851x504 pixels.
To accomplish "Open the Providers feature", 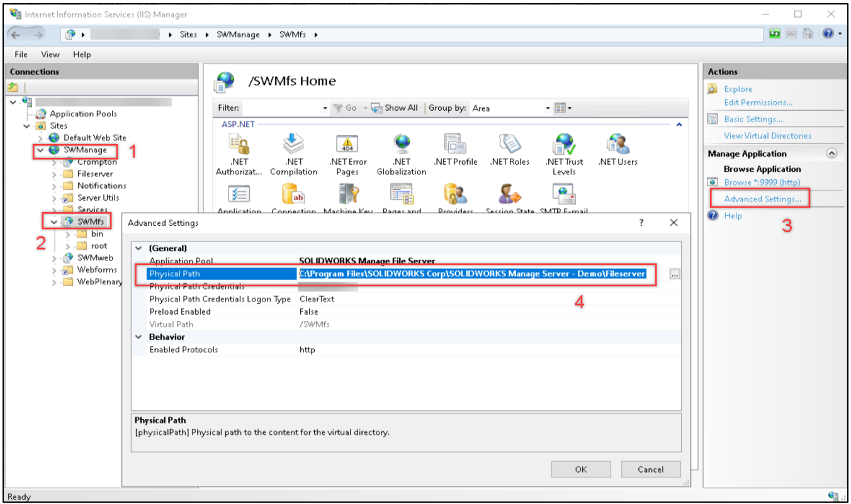I will (455, 195).
